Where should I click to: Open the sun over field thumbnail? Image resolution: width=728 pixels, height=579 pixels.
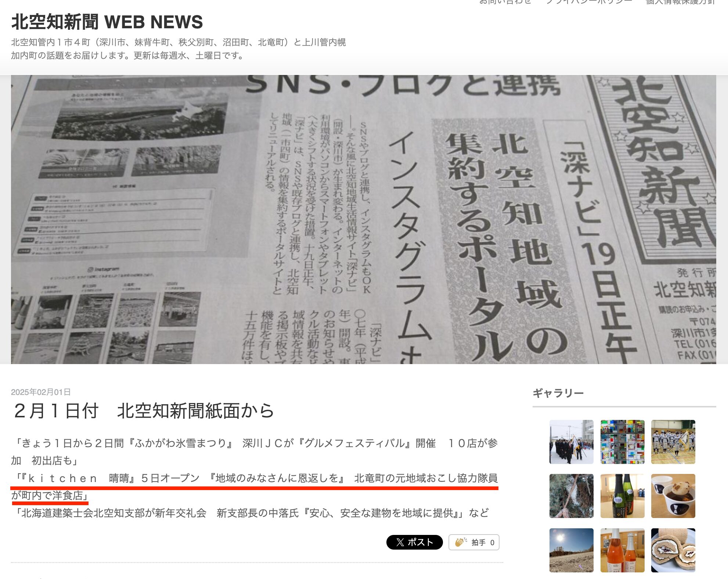point(571,550)
